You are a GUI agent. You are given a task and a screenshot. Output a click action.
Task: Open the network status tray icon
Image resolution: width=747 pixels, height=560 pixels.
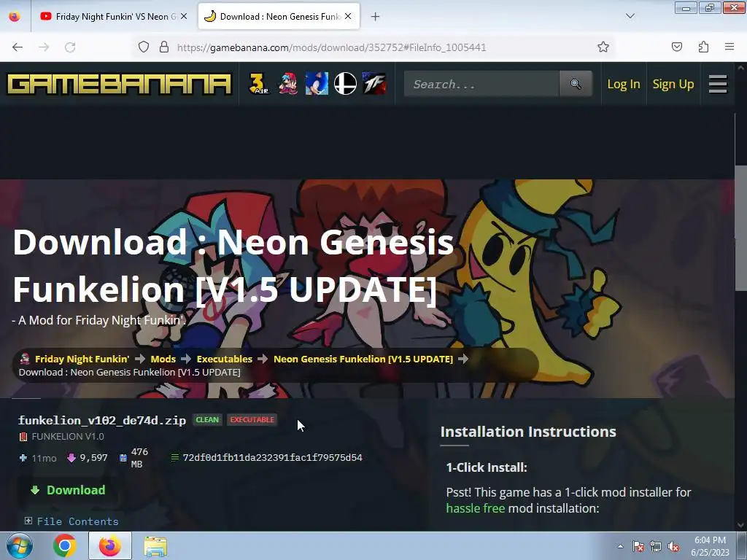click(656, 546)
